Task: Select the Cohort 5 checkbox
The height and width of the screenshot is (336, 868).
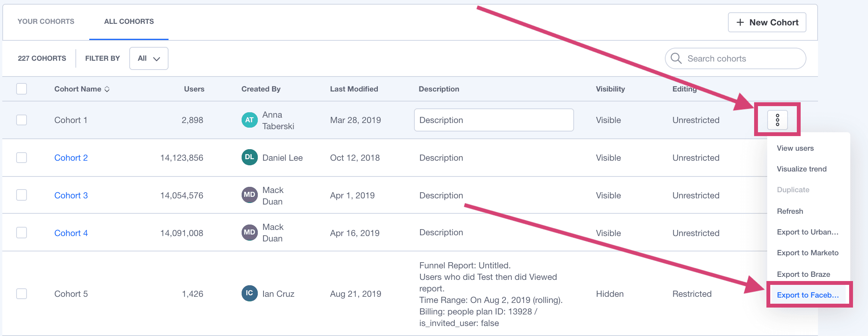Action: pyautogui.click(x=22, y=294)
